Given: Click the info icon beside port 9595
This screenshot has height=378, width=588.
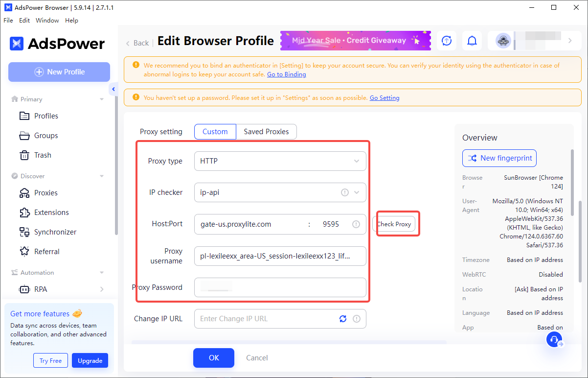Looking at the screenshot, I should coord(356,224).
